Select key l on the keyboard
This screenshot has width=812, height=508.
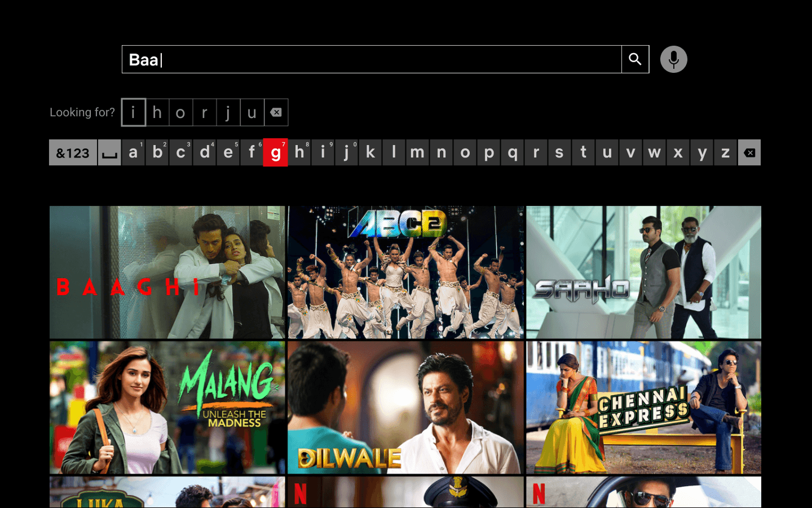tap(394, 152)
